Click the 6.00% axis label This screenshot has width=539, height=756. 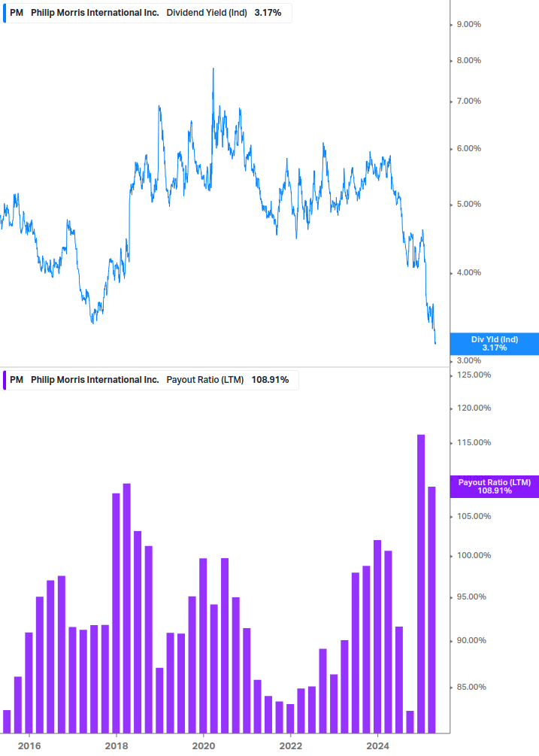pos(468,148)
